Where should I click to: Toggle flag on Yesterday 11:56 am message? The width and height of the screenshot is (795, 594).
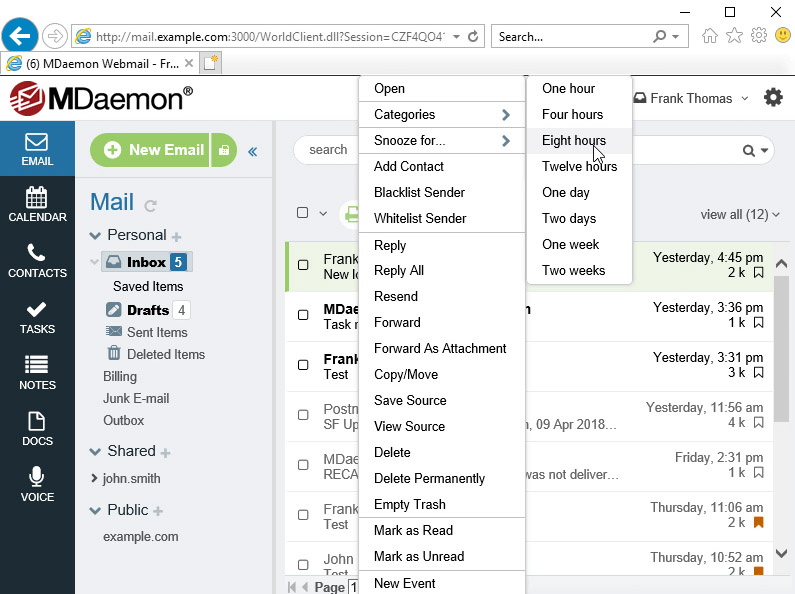click(x=758, y=422)
